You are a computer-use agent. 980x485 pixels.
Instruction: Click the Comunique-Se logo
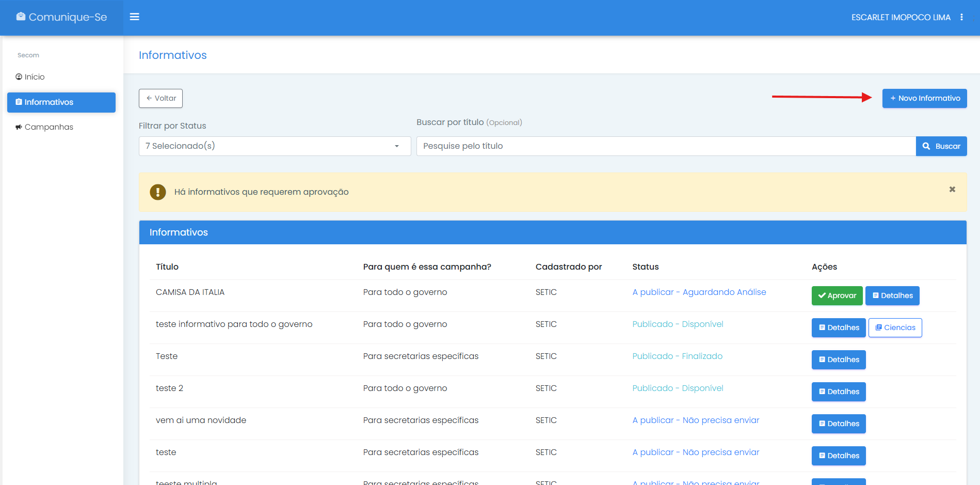(x=62, y=17)
